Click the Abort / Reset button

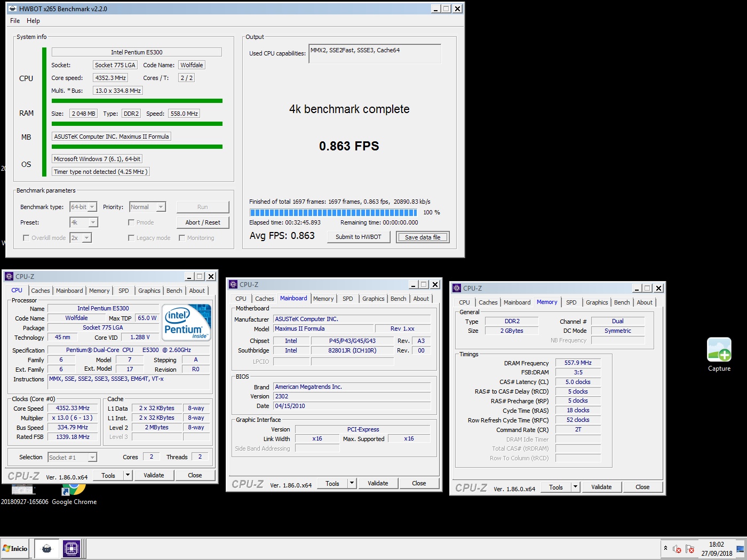coord(203,222)
